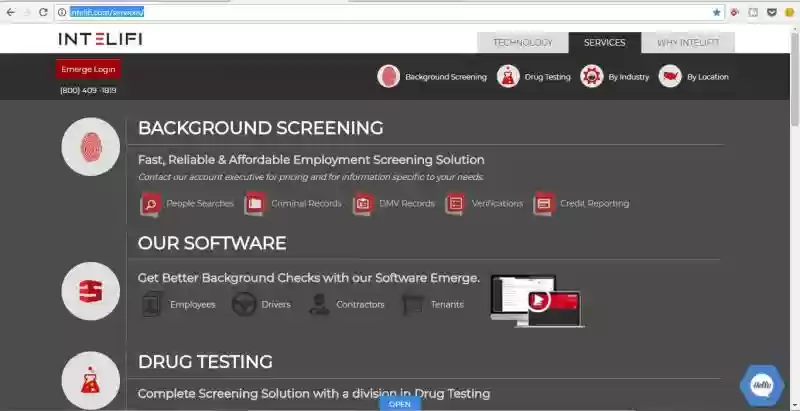Click the blue OPEN button at bottom
Image resolution: width=800 pixels, height=411 pixels.
pos(400,404)
